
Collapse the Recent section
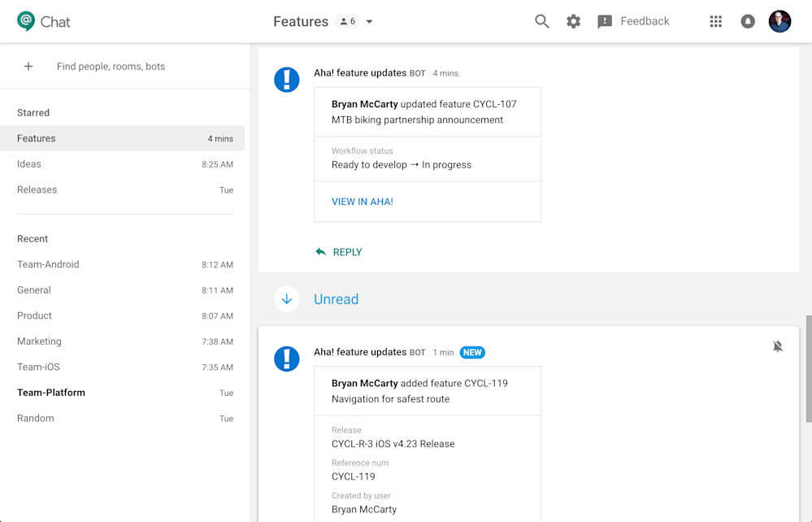pyautogui.click(x=33, y=238)
